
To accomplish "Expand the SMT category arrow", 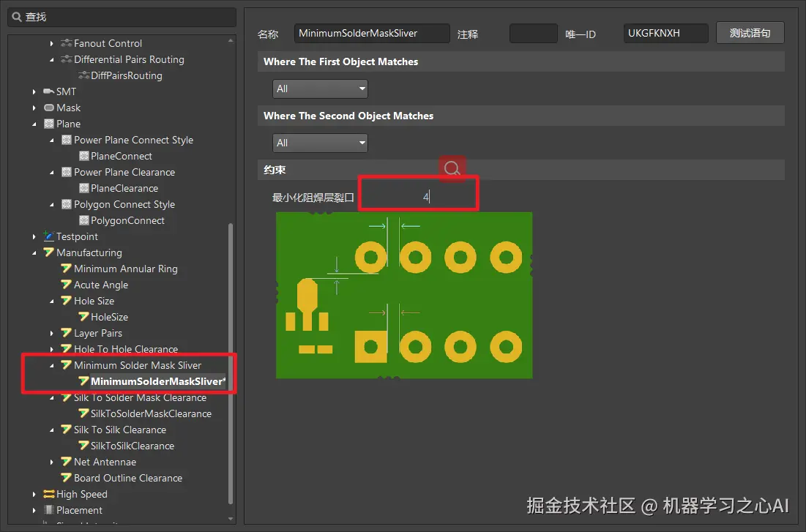I will 34,92.
